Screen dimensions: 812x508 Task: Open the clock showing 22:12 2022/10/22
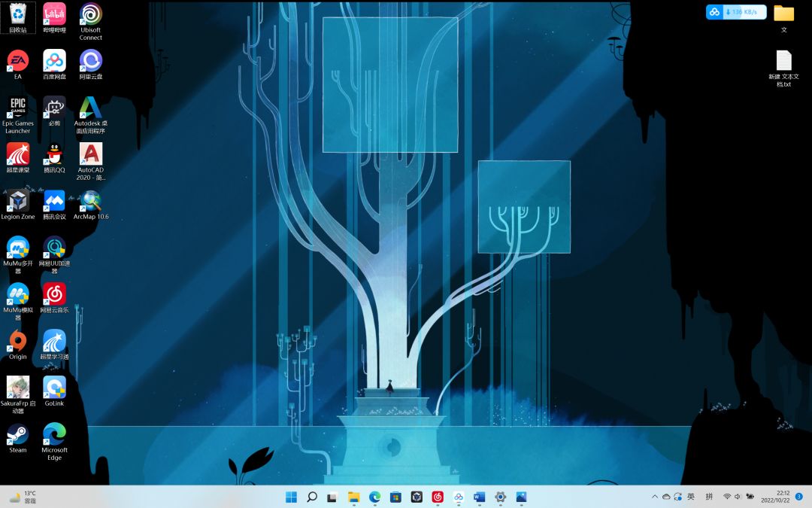(x=775, y=497)
